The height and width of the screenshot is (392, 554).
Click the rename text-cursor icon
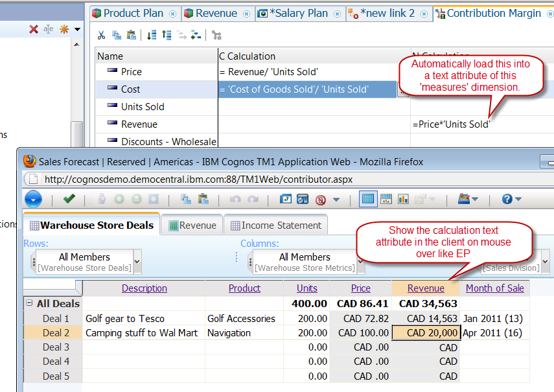point(49,29)
